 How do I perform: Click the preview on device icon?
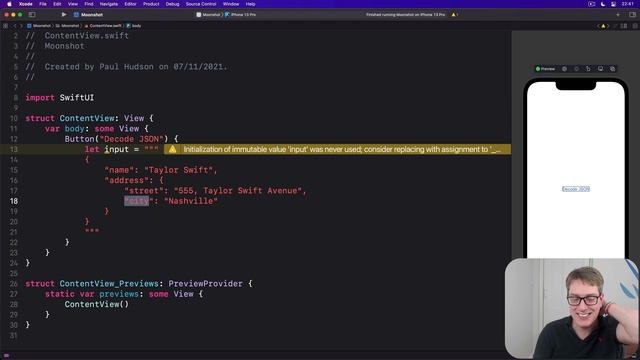tap(600, 69)
